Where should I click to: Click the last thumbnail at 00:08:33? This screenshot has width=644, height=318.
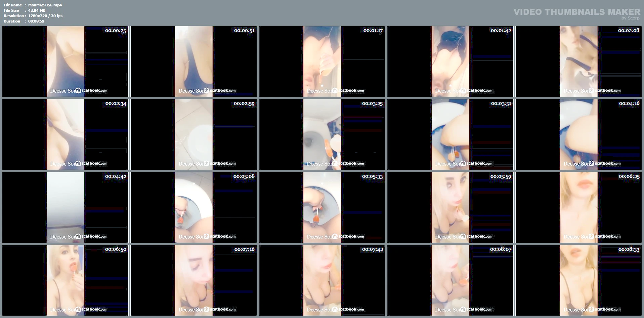[x=578, y=280]
